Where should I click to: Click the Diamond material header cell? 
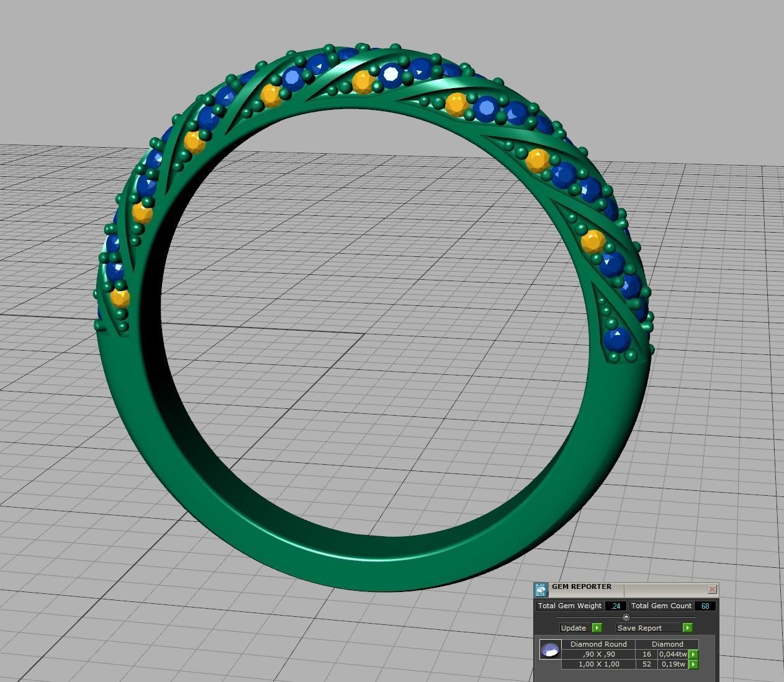coord(667,644)
